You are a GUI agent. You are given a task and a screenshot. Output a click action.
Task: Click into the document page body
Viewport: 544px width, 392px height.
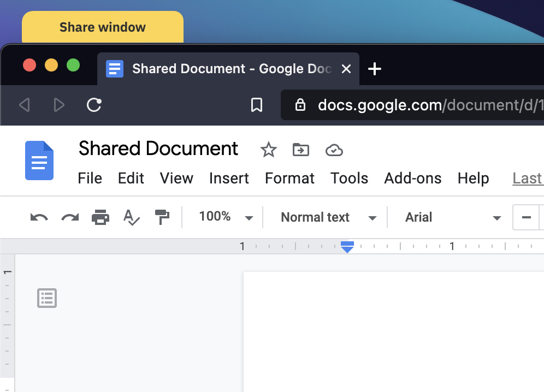click(394, 332)
